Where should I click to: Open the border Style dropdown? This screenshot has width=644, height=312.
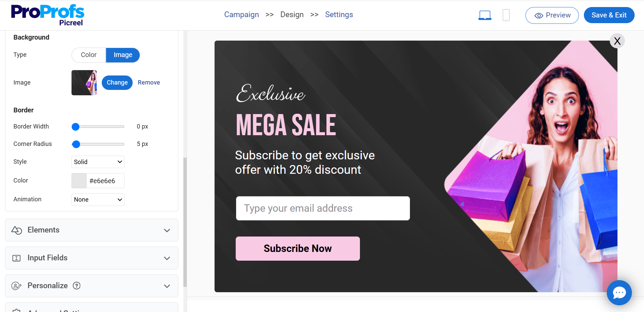pyautogui.click(x=98, y=162)
